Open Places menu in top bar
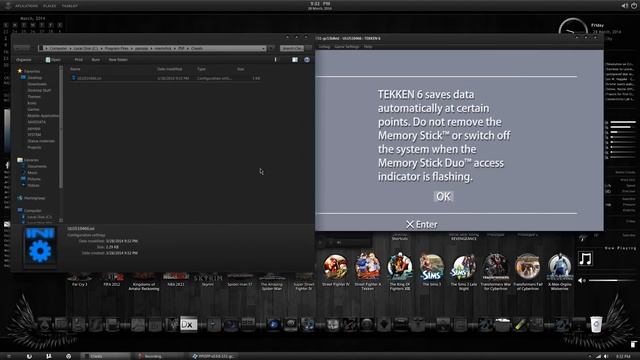Screen dimensions: 640x360 [49, 6]
